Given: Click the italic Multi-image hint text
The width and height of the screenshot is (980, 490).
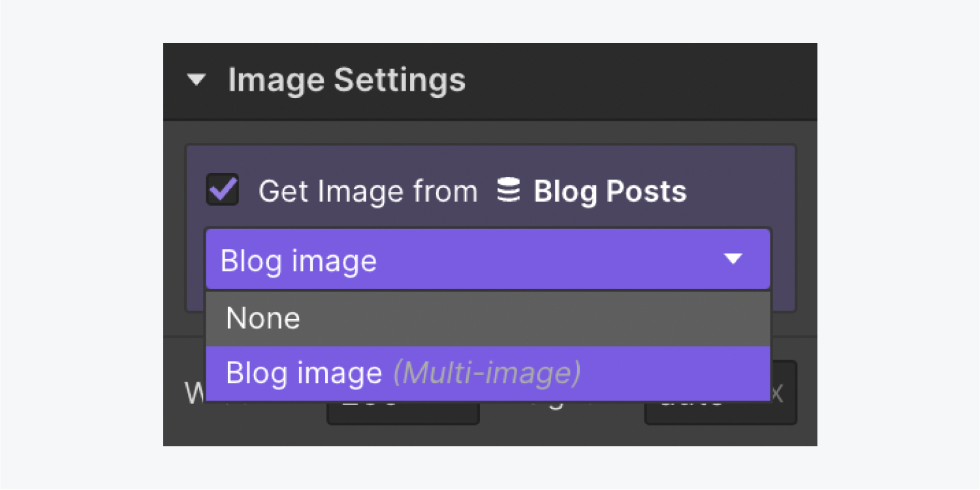Looking at the screenshot, I should tap(486, 373).
